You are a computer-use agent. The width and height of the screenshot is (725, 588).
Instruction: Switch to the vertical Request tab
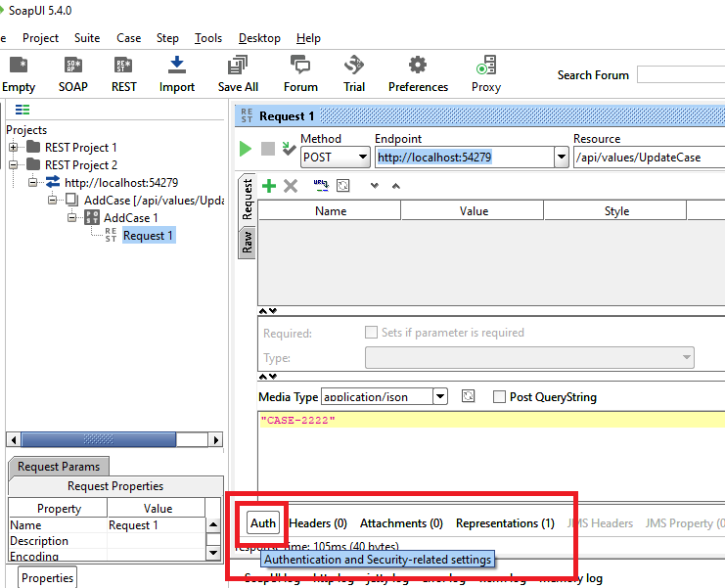click(247, 200)
